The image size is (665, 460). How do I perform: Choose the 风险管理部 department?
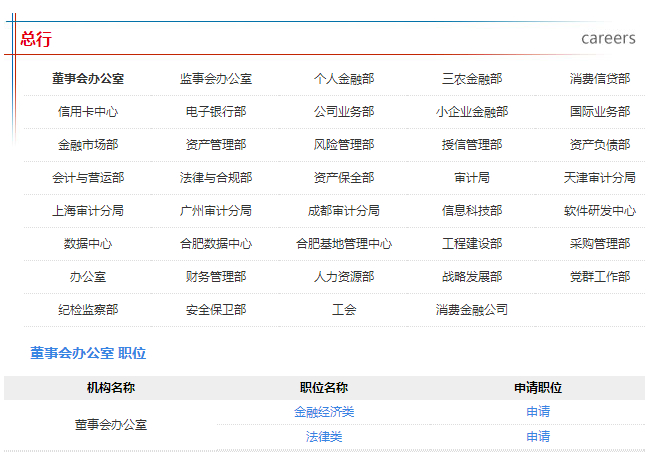[x=344, y=144]
